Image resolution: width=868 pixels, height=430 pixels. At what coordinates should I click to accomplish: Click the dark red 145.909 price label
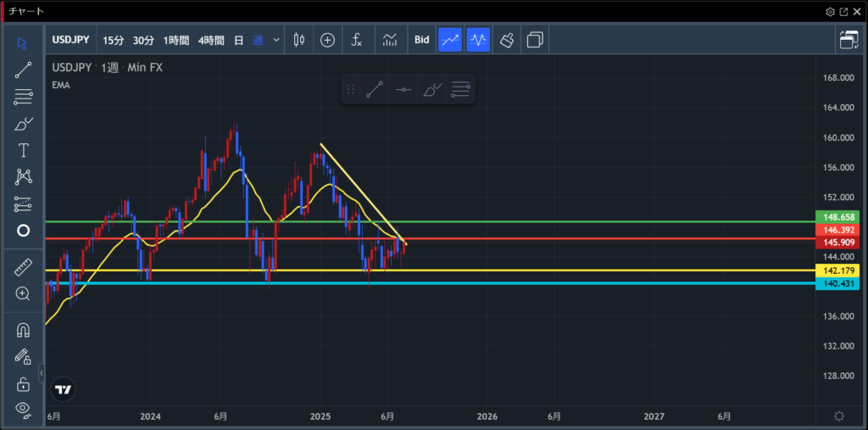(838, 243)
